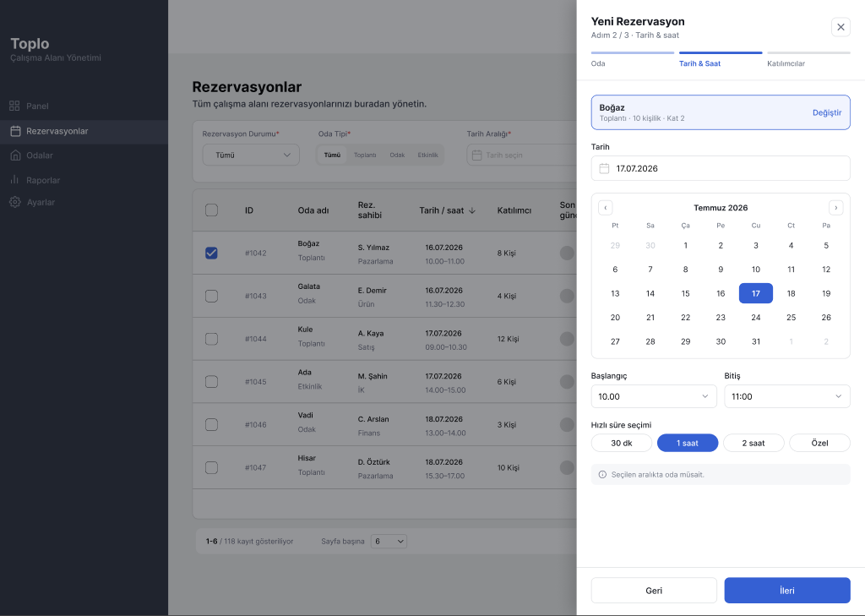Viewport: 865px width, 616px height.
Task: Select the 2 saat quick duration
Action: (753, 443)
